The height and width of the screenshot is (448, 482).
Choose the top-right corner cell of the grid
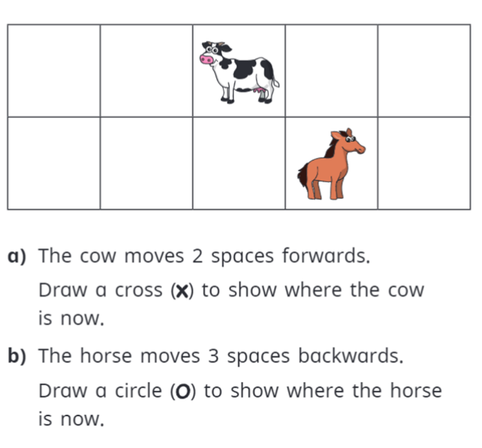pyautogui.click(x=424, y=71)
